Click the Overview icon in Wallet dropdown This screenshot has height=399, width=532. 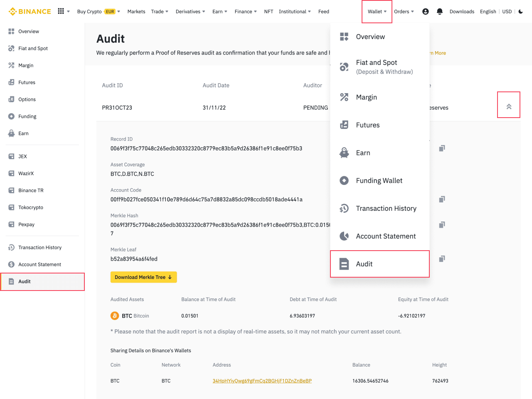344,37
